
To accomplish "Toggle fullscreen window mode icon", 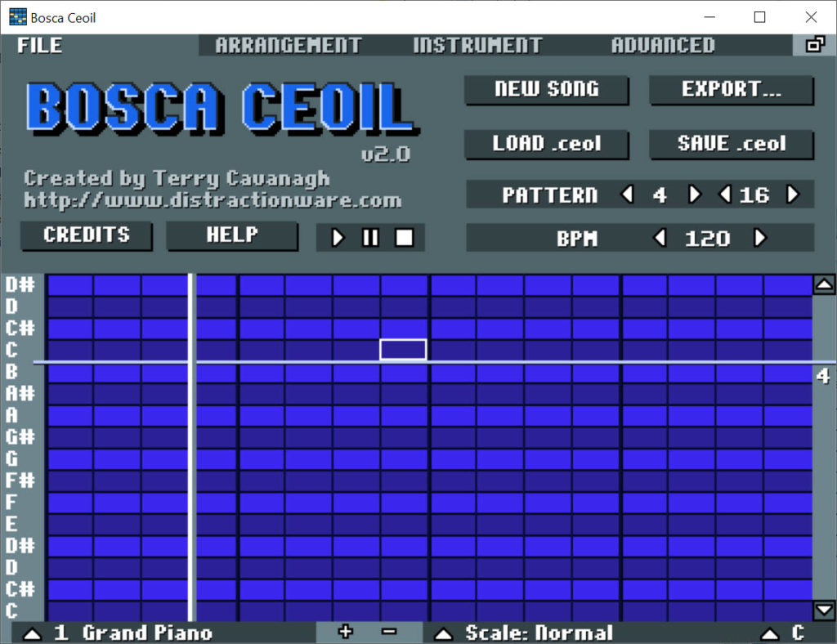I will coord(815,45).
